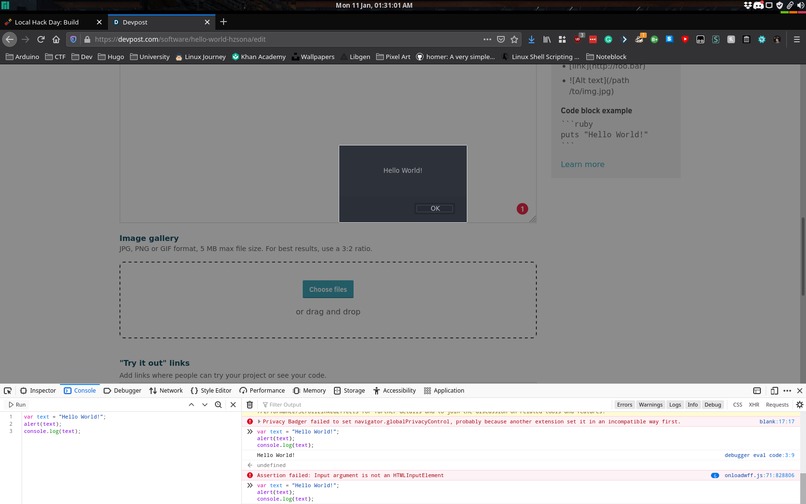The width and height of the screenshot is (806, 504).
Task: Click the red YouTube extension icon
Action: (685, 39)
